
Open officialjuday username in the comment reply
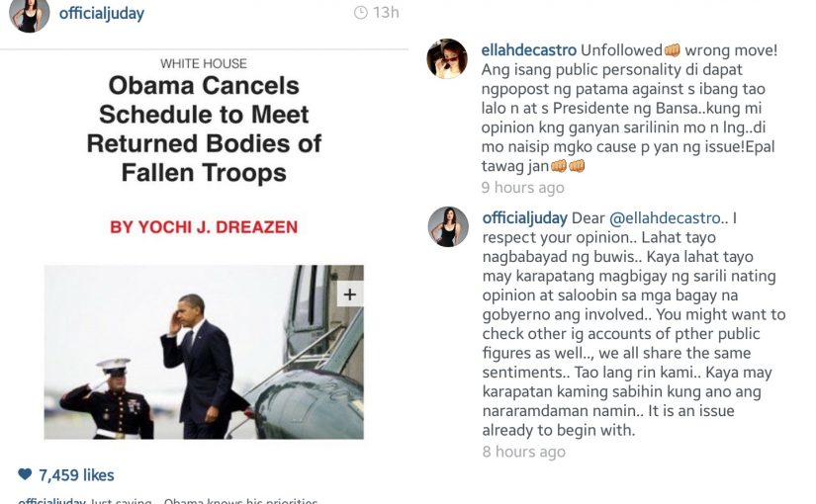coord(524,218)
